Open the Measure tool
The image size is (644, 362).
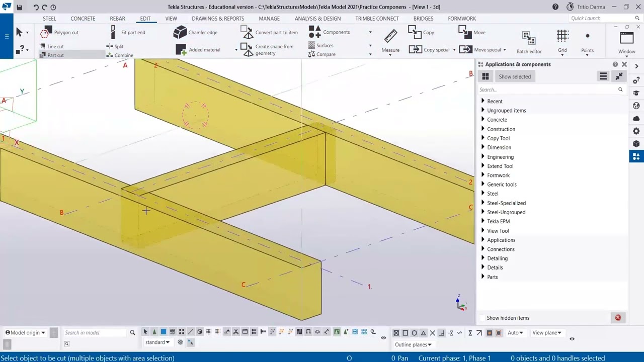pyautogui.click(x=390, y=41)
